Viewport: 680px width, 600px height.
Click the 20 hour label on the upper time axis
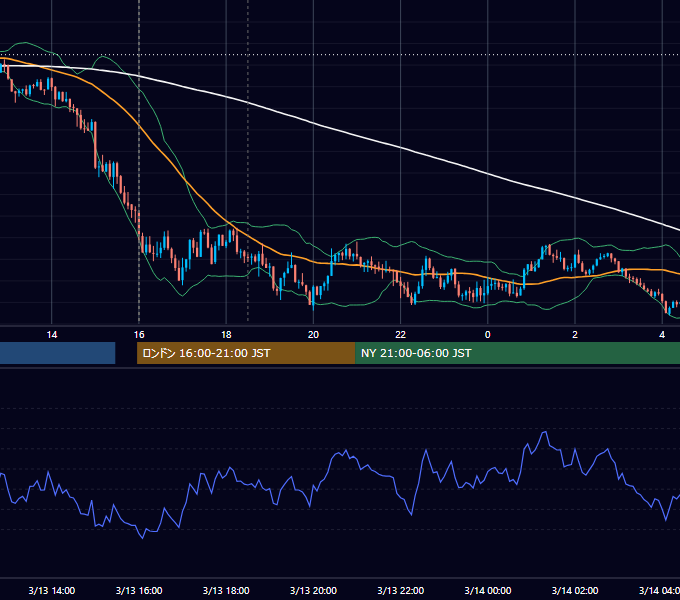[313, 335]
